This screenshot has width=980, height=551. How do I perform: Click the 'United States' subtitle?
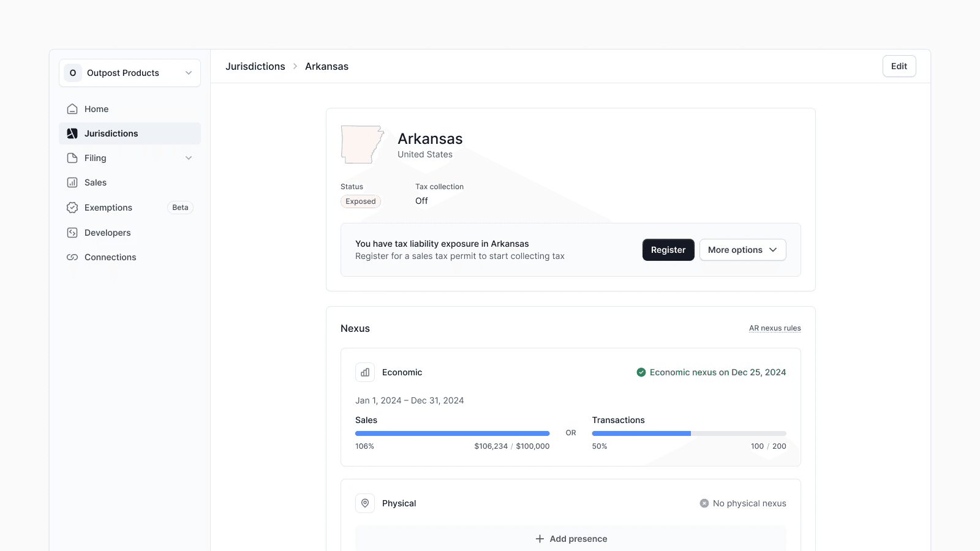425,154
